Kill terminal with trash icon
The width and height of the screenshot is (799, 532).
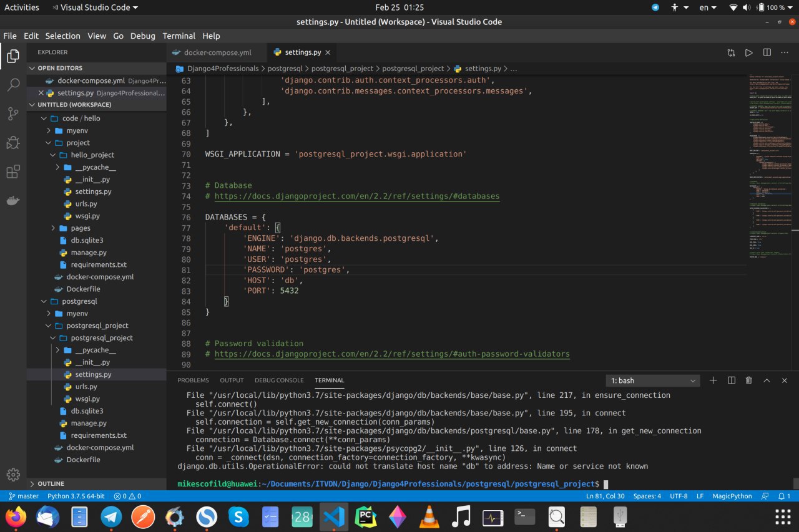pyautogui.click(x=749, y=380)
